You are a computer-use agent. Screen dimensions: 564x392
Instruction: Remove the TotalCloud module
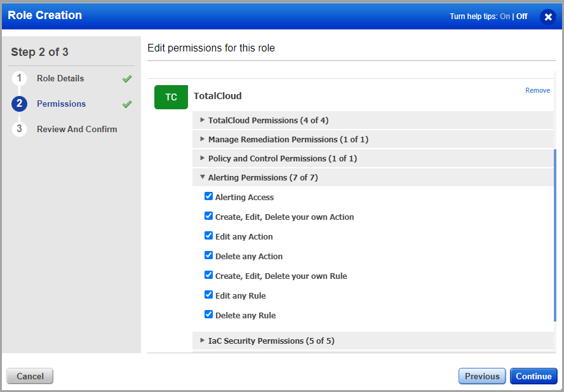pyautogui.click(x=538, y=90)
